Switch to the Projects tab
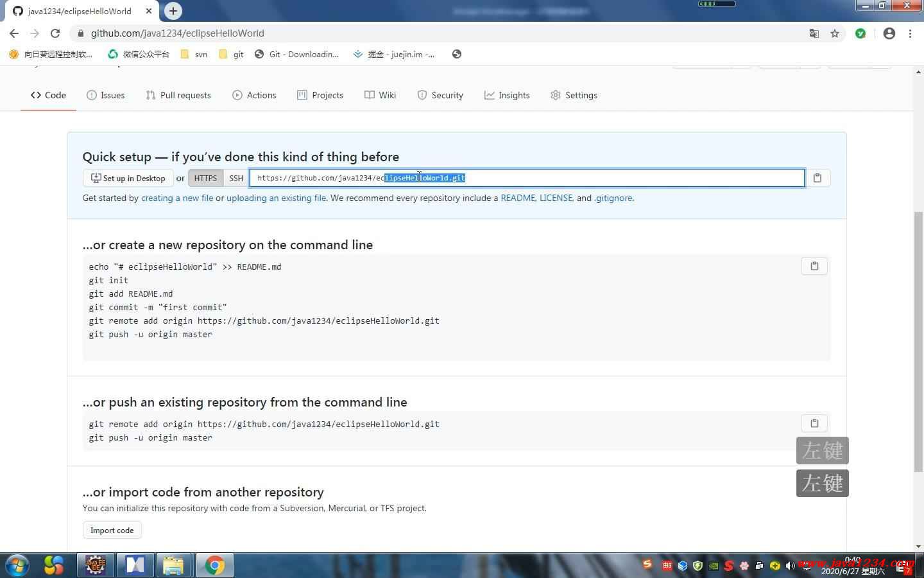 pos(320,95)
